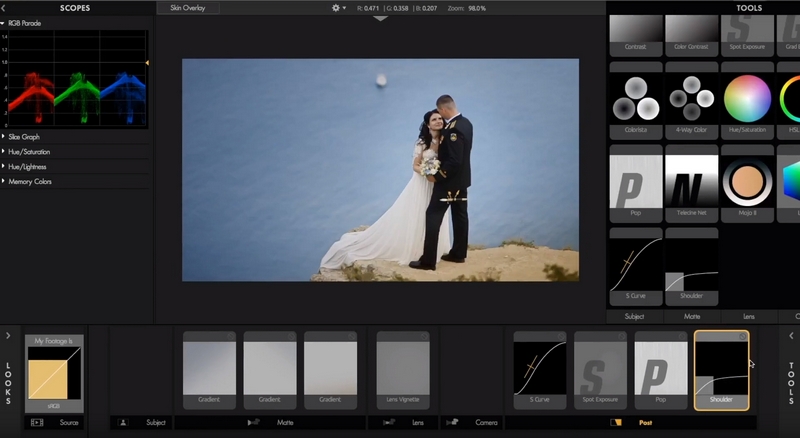800x438 pixels.
Task: Open the Looks drawer on left
Action: click(x=9, y=336)
